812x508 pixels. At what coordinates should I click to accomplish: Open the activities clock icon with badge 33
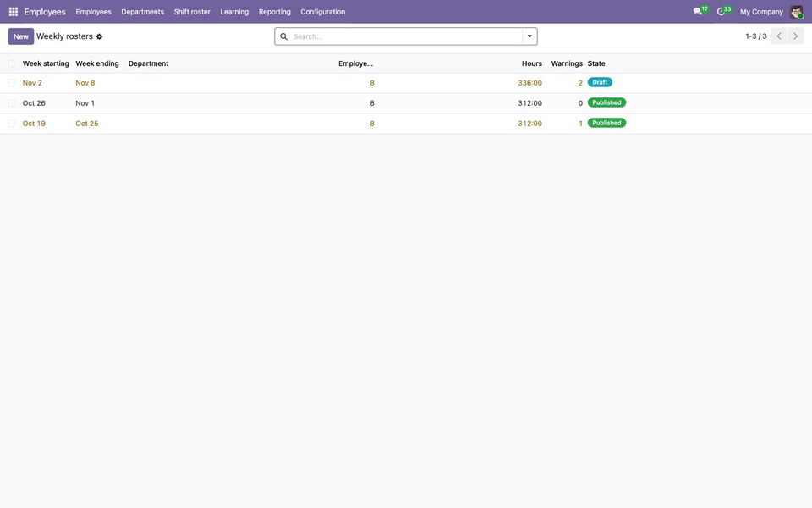point(723,11)
